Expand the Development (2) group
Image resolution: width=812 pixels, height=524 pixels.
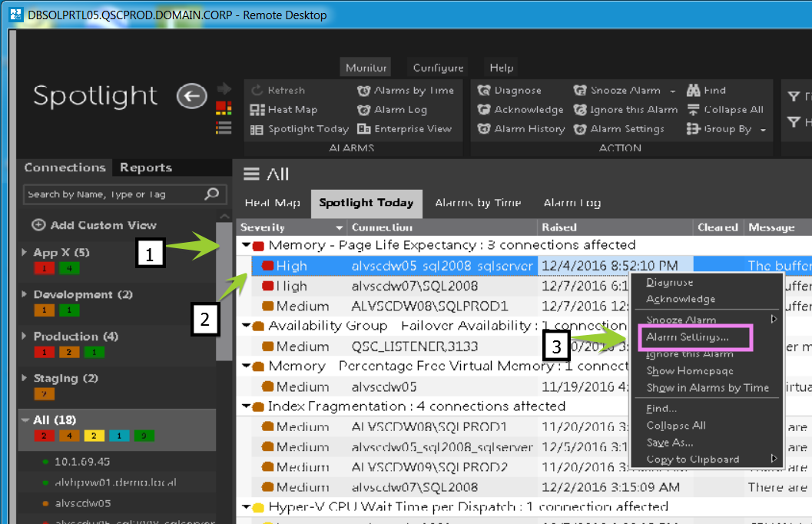point(25,294)
